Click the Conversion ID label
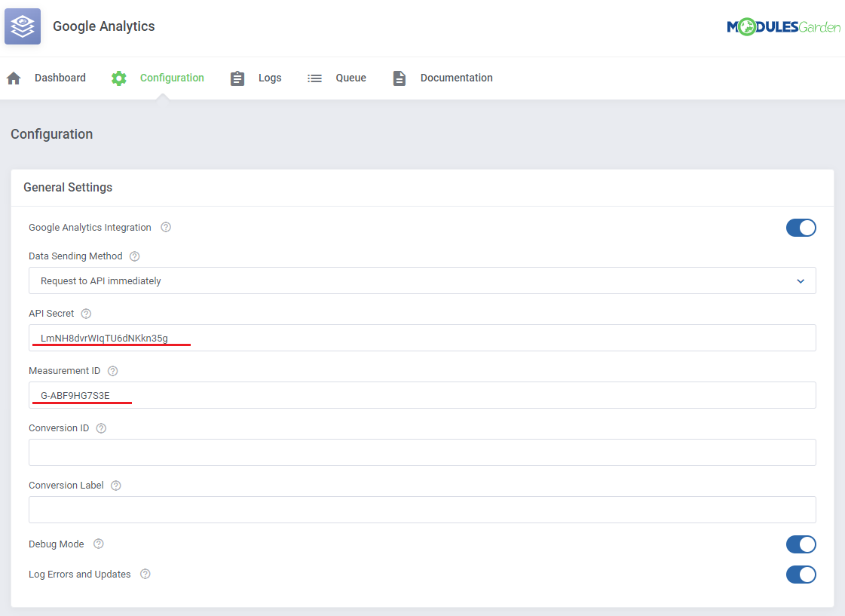The width and height of the screenshot is (845, 616). pos(59,428)
